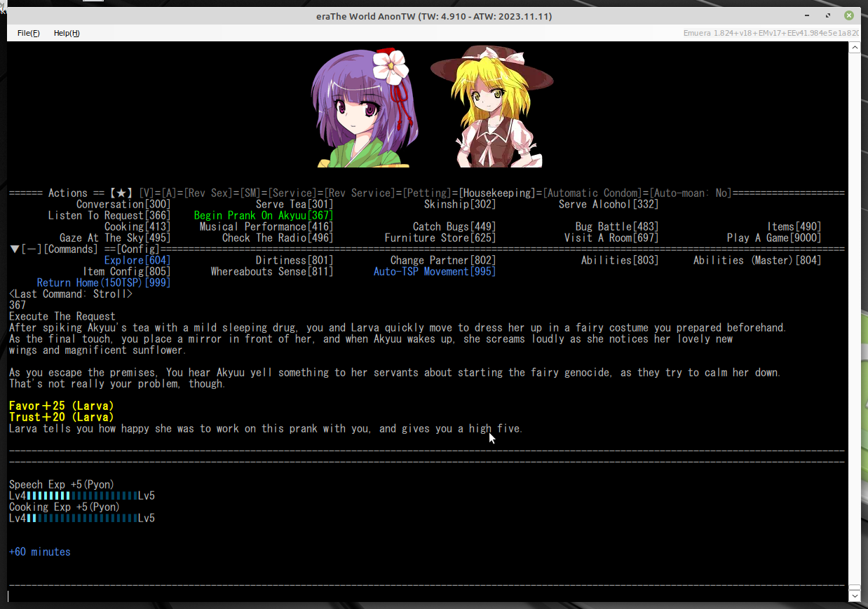Click the Trust+20 (Larva) text

pyautogui.click(x=62, y=418)
